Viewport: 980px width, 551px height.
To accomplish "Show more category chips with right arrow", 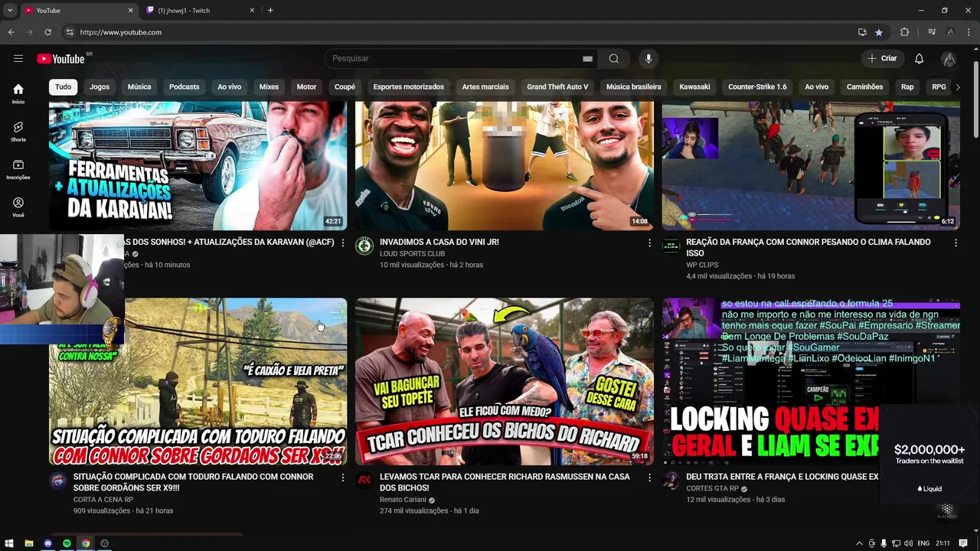I will (958, 87).
